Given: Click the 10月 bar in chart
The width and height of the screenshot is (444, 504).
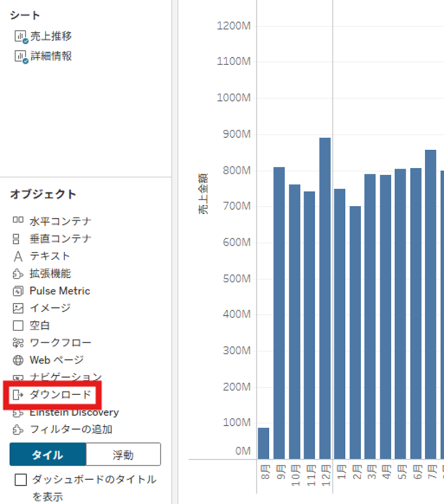Looking at the screenshot, I should pos(294,322).
